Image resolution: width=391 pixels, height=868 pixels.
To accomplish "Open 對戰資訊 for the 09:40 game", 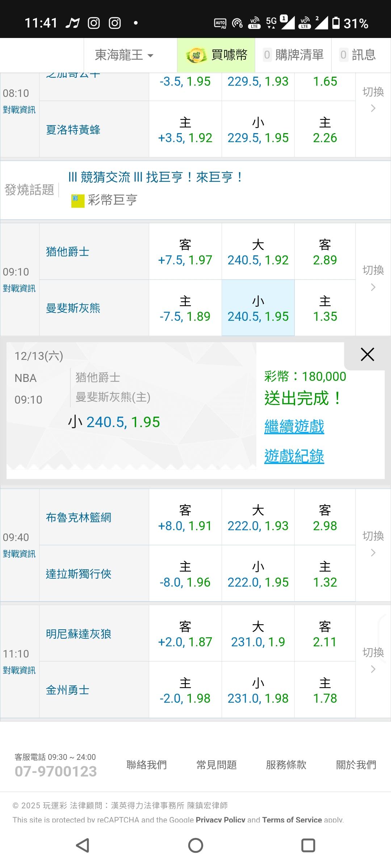I will (19, 554).
